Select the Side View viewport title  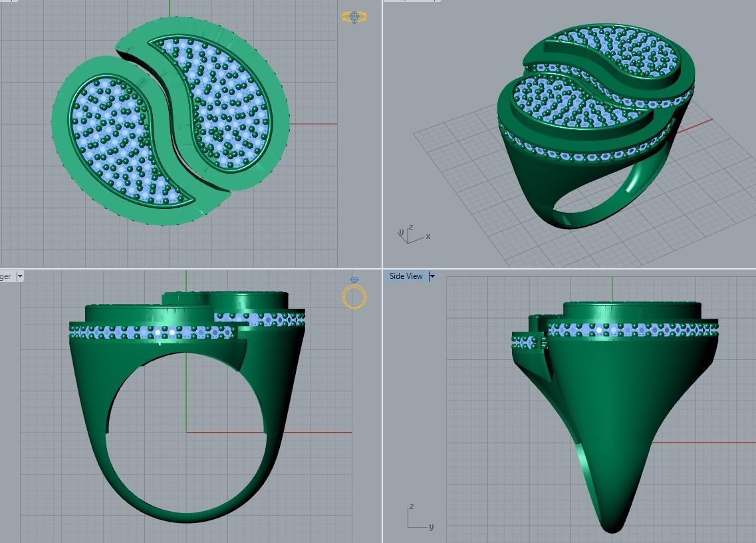tap(406, 276)
